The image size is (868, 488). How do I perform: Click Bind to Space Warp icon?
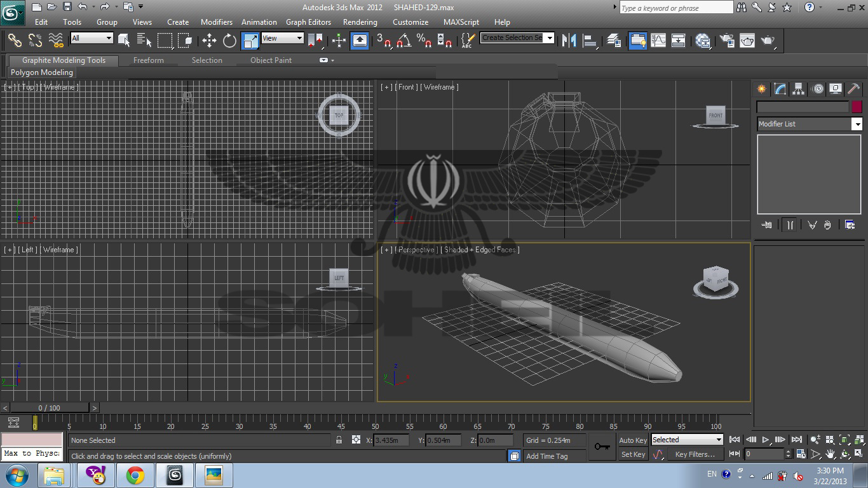pyautogui.click(x=57, y=41)
